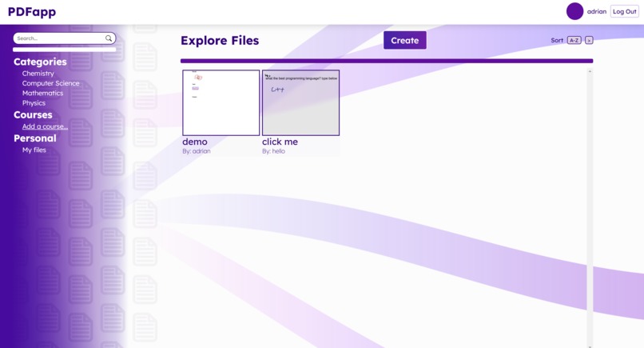The height and width of the screenshot is (348, 644).
Task: Select the Computer Science category
Action: click(50, 83)
